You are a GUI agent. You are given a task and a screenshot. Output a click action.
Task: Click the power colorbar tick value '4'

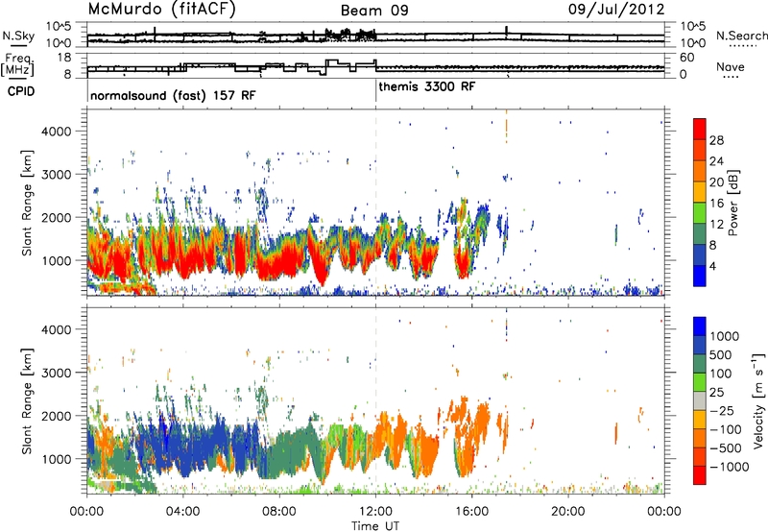tap(712, 267)
